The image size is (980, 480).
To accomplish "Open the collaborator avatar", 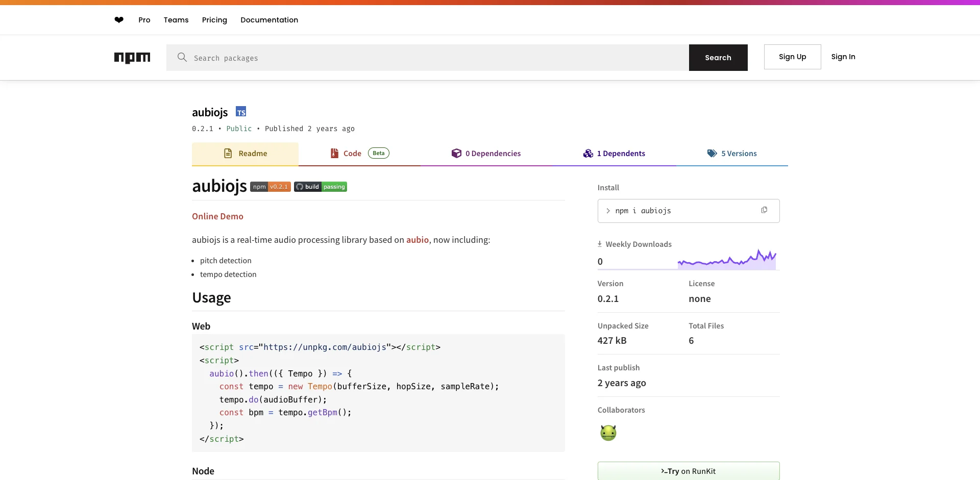I will click(608, 433).
